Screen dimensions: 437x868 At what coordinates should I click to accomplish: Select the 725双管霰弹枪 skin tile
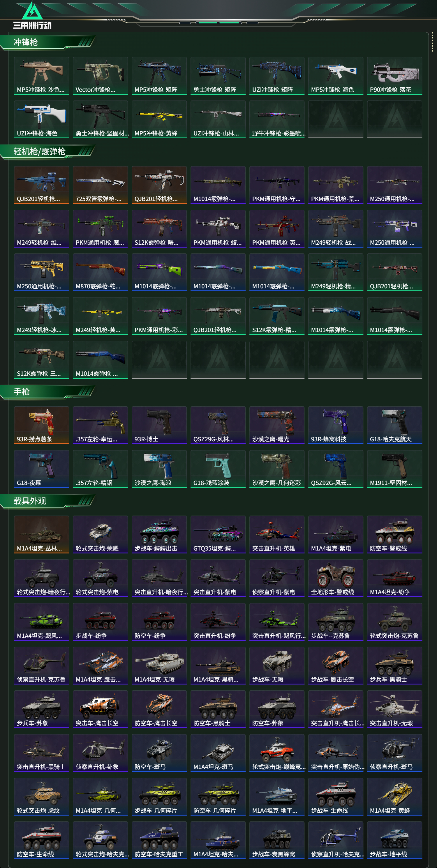101,185
